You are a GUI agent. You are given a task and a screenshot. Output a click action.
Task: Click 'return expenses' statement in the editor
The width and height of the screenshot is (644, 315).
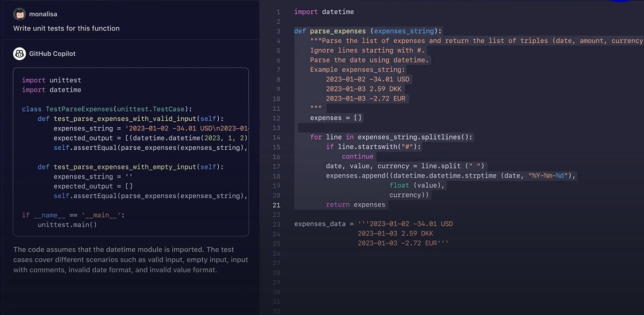[x=355, y=205]
